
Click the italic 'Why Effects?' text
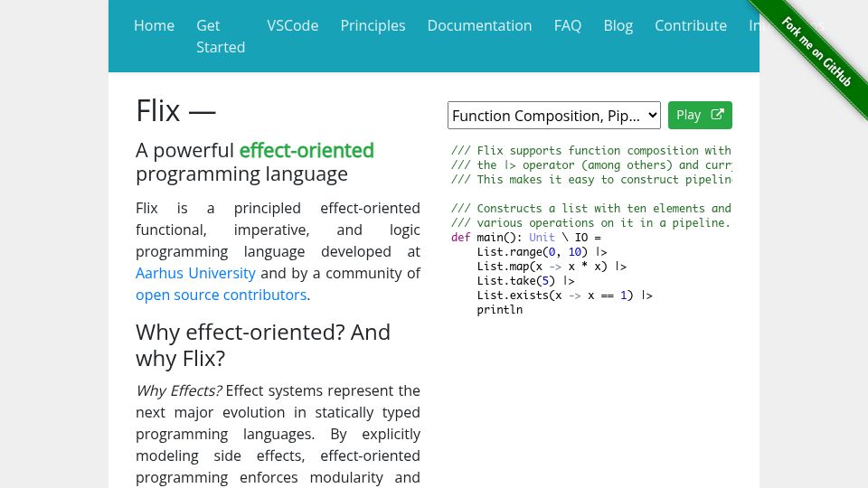pos(179,390)
